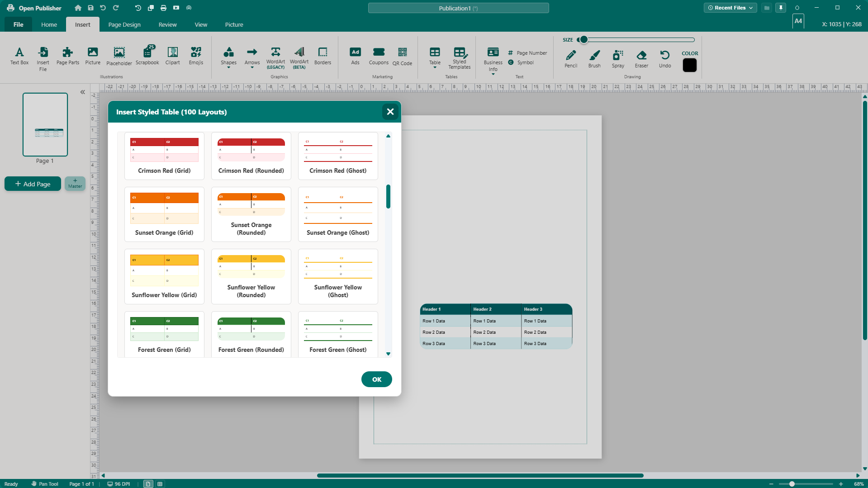This screenshot has height=488, width=868.
Task: Switch to Page Design tab
Action: 124,24
